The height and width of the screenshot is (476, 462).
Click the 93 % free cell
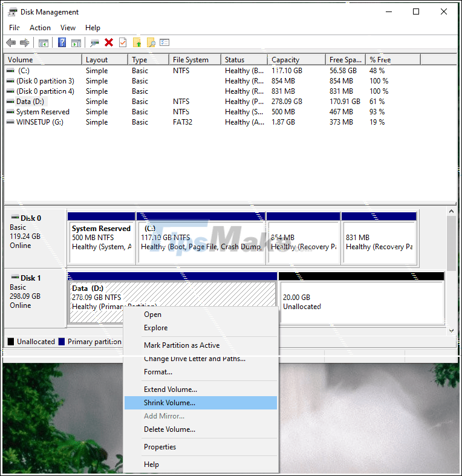point(377,112)
